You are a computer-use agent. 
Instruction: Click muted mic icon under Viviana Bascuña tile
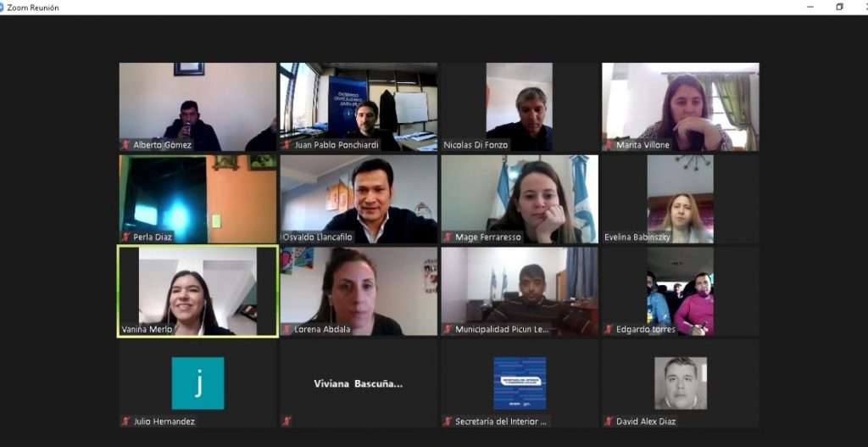(287, 422)
